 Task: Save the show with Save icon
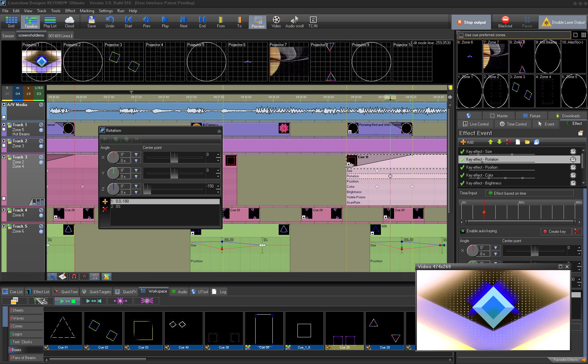coord(91,22)
